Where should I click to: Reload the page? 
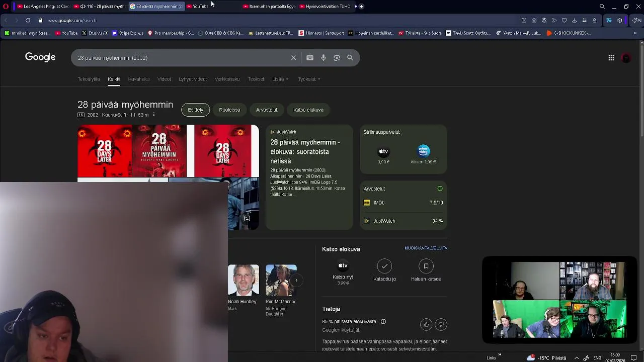click(28, 21)
